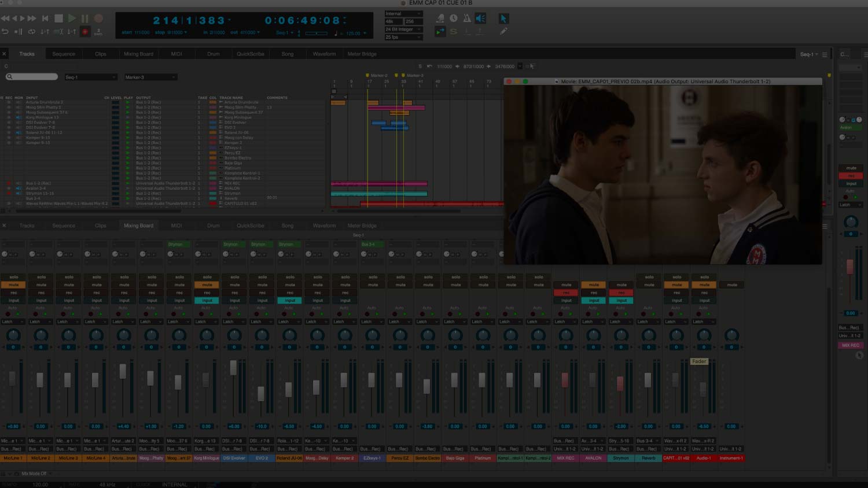The height and width of the screenshot is (488, 868).
Task: Open the Internal clock source dropdown
Action: pos(404,13)
